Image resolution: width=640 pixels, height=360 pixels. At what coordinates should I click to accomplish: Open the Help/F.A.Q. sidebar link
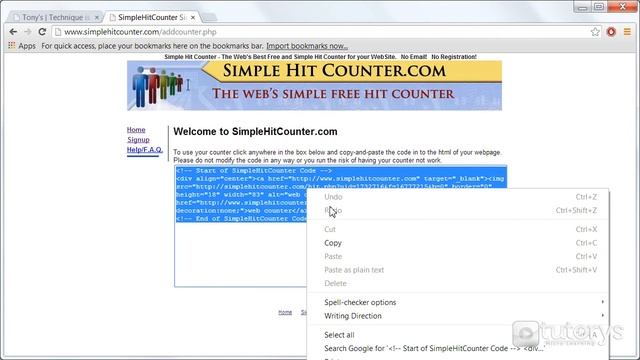[x=144, y=150]
